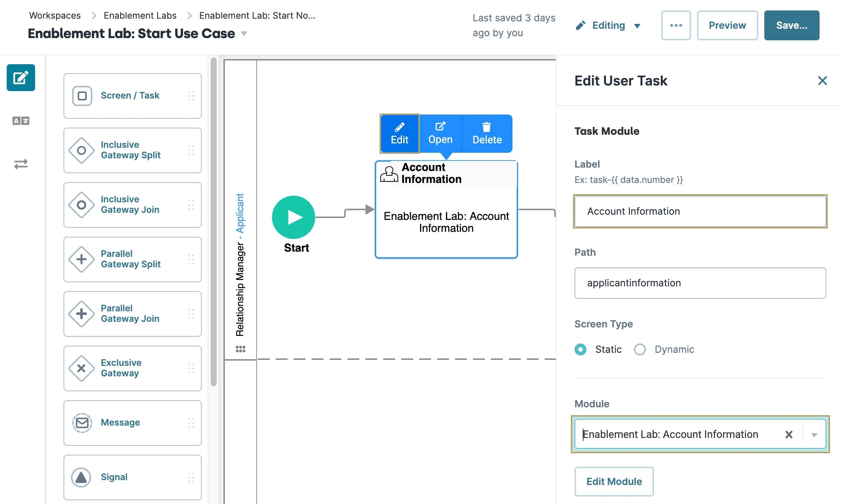Screen dimensions: 842x504
Task: Select the Signal triangle icon
Action: pyautogui.click(x=81, y=477)
